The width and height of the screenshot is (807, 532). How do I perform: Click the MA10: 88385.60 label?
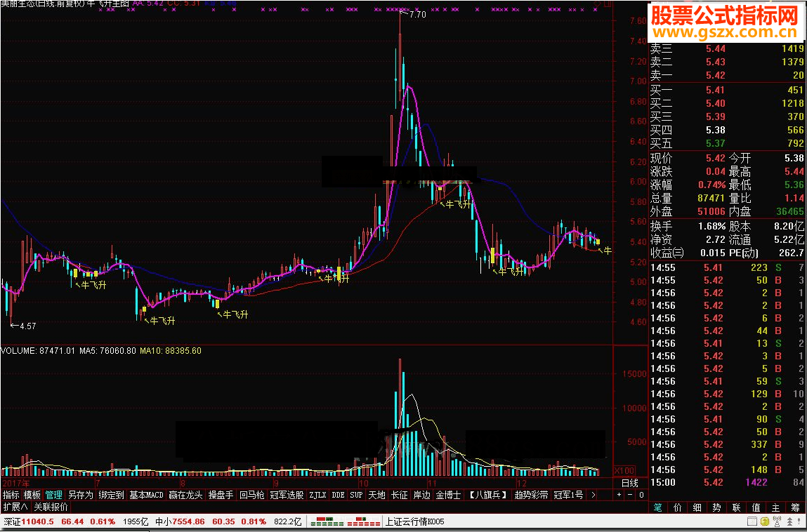(171, 351)
